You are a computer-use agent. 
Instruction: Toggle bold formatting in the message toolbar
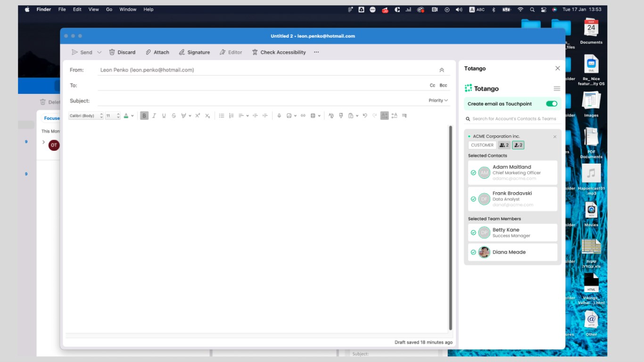pos(144,115)
